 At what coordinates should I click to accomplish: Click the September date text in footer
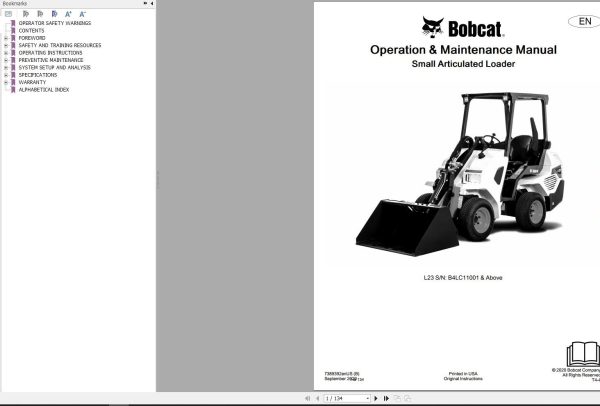[341, 379]
